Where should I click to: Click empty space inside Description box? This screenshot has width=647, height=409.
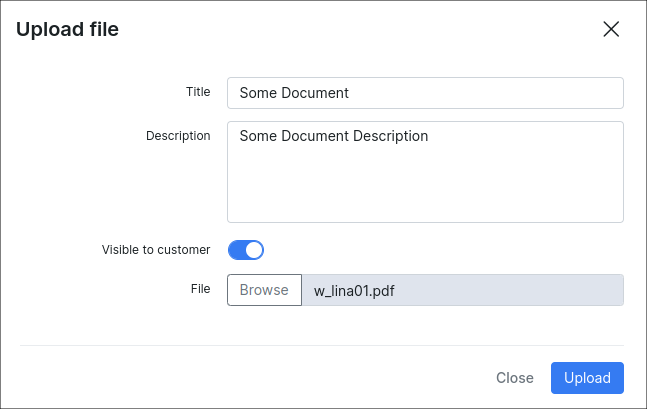point(425,186)
